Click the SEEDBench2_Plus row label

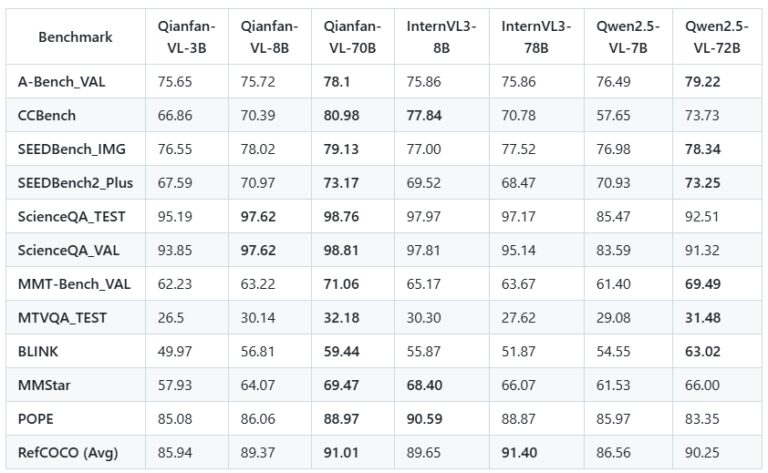69,183
